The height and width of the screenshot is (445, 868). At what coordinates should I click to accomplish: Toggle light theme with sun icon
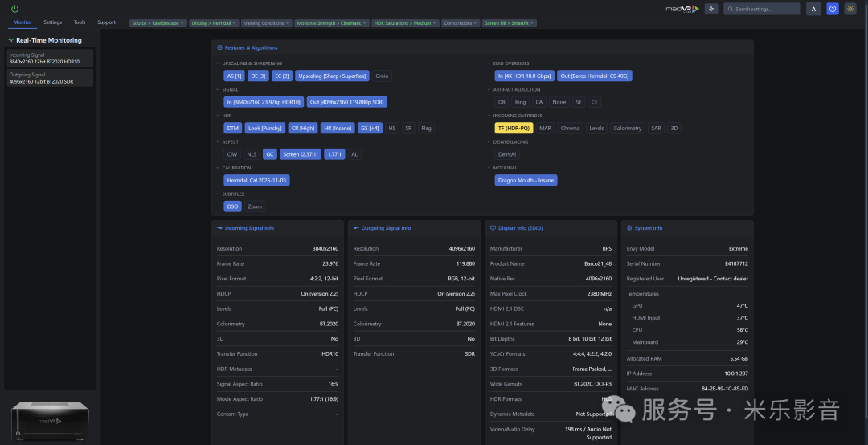[x=850, y=9]
